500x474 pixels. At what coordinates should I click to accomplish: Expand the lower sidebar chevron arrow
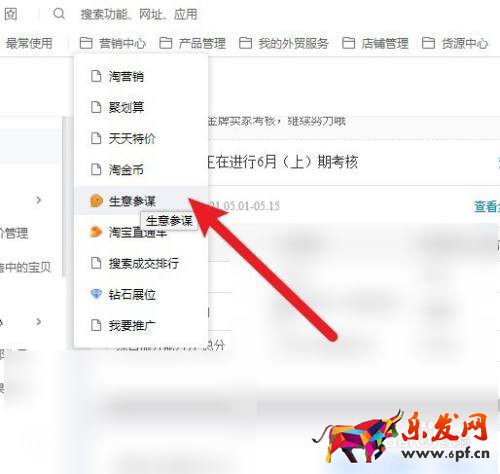[x=39, y=322]
